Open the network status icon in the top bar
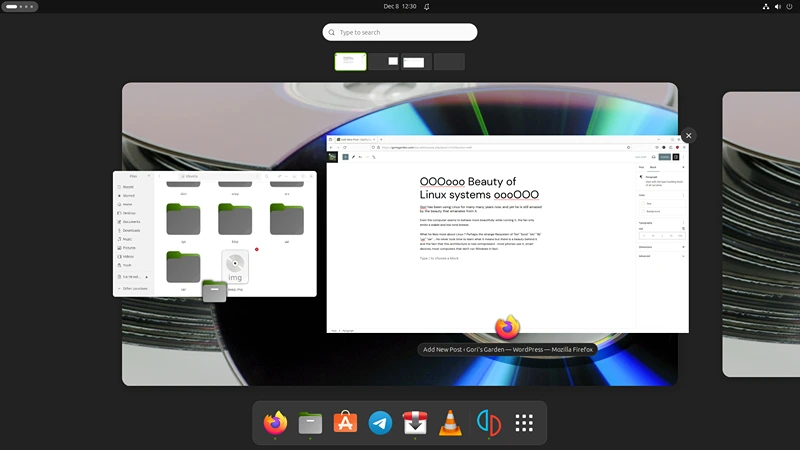Viewport: 800px width, 450px height. 766,7
